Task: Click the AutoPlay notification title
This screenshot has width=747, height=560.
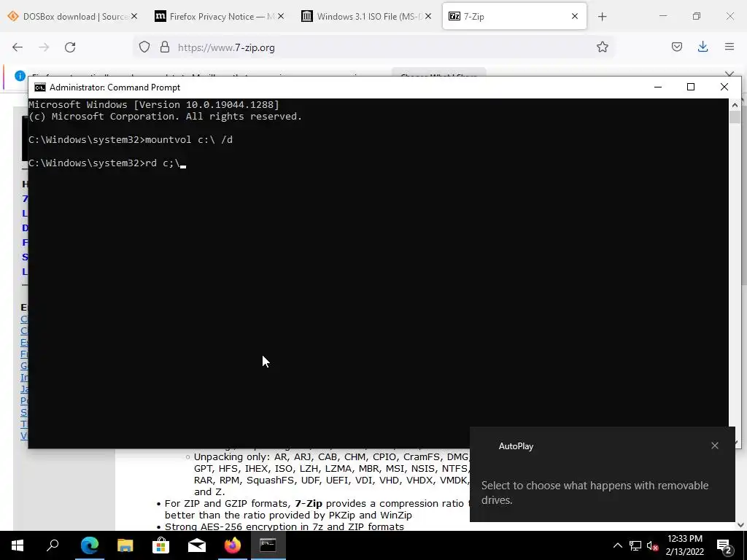Action: (x=516, y=446)
